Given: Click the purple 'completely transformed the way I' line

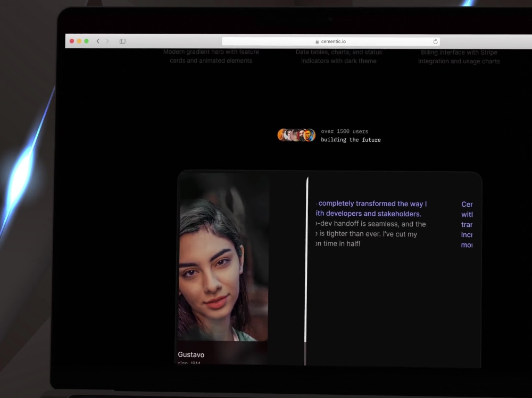Looking at the screenshot, I should pos(371,204).
